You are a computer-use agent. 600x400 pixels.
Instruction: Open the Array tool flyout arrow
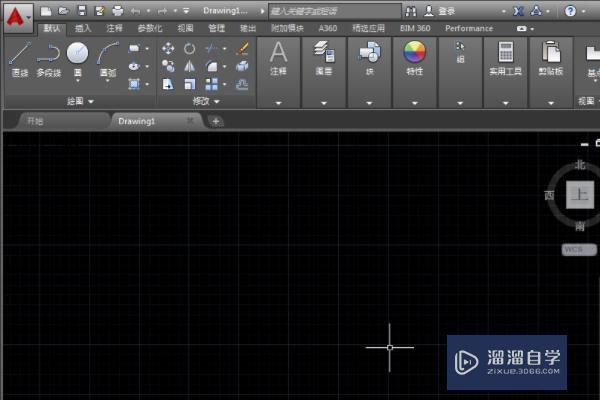pyautogui.click(x=225, y=84)
